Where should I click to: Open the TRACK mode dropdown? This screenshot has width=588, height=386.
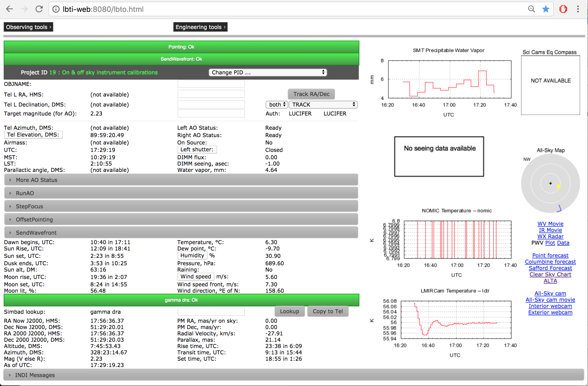tap(323, 105)
